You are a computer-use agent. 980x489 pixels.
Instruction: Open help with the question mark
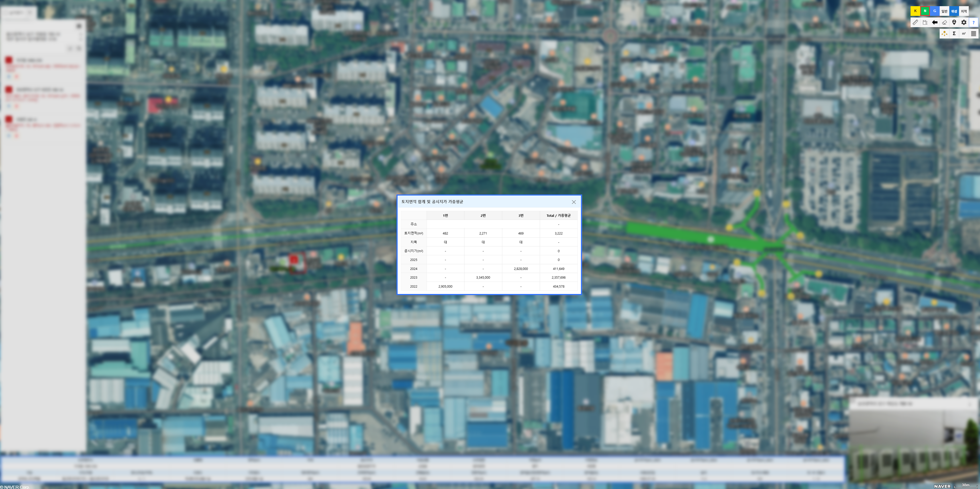tap(974, 22)
